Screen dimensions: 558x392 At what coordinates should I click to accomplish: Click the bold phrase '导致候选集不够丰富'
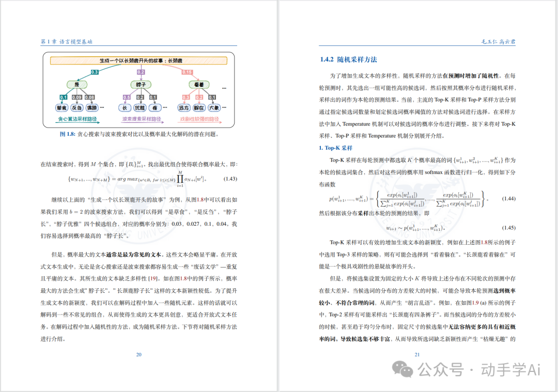pyautogui.click(x=365, y=339)
